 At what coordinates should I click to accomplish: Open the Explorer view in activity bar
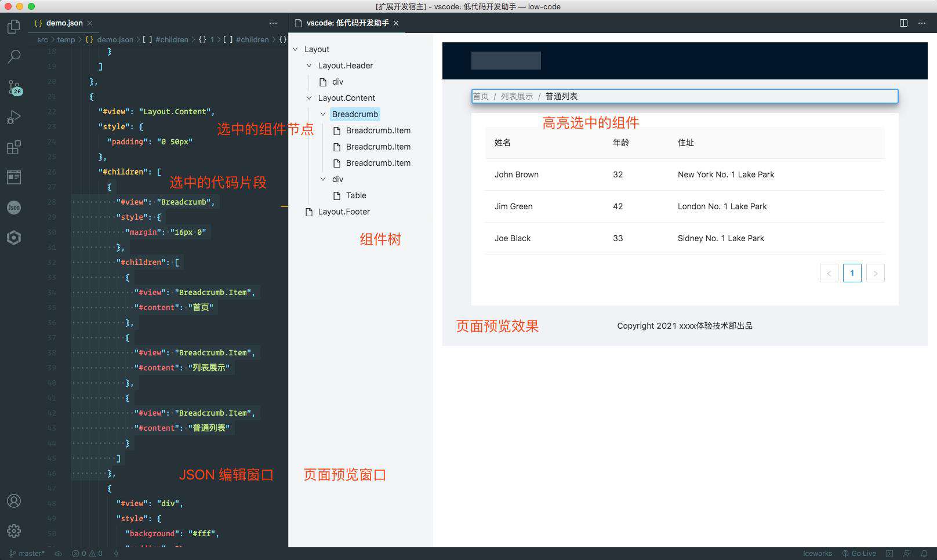click(x=14, y=26)
